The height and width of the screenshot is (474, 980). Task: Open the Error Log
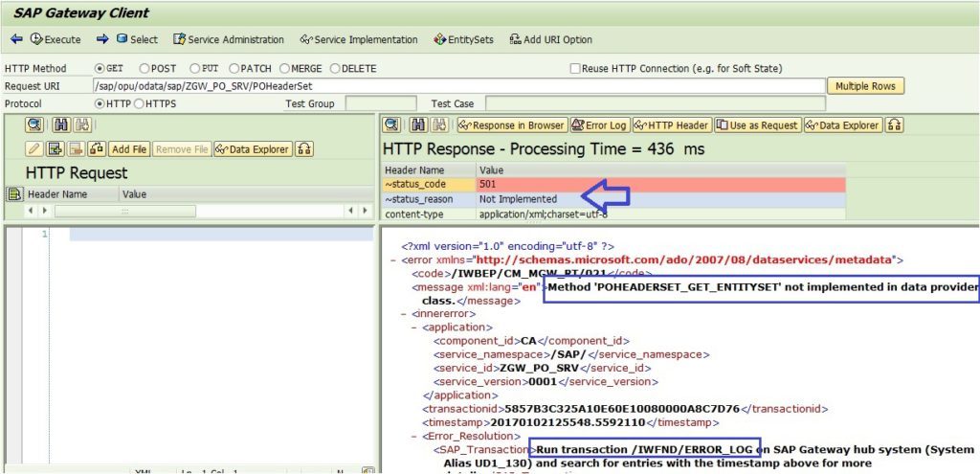click(599, 125)
